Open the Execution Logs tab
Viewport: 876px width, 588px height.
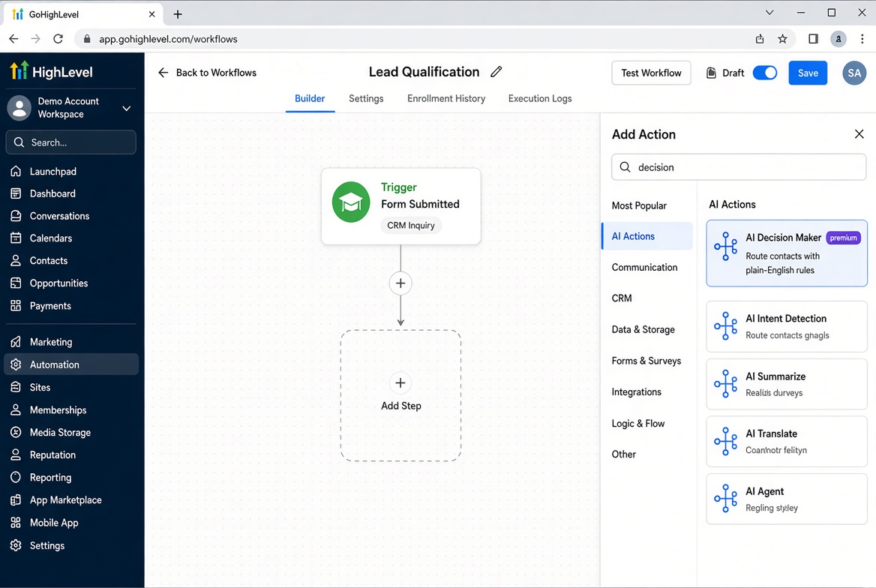tap(540, 98)
